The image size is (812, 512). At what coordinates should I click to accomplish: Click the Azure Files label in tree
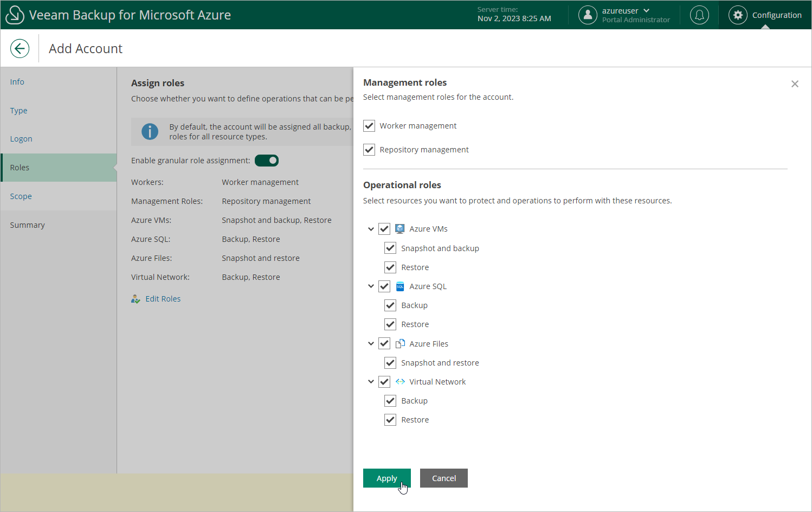tap(429, 344)
